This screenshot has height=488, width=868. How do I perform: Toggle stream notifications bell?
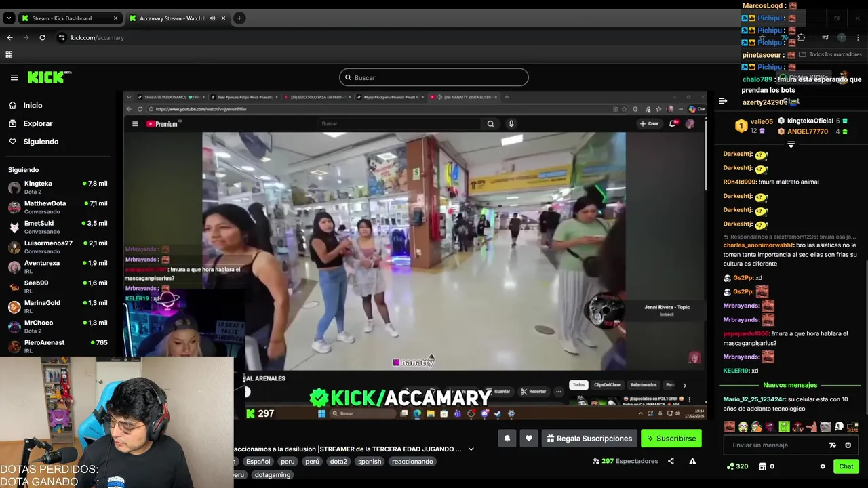click(507, 439)
